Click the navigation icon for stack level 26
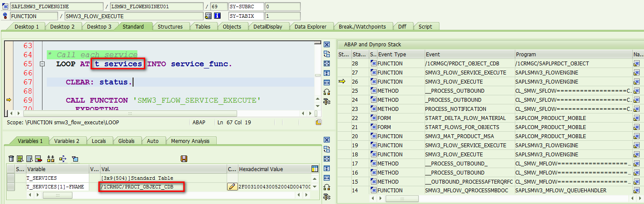The height and width of the screenshot is (204, 644). [636, 81]
